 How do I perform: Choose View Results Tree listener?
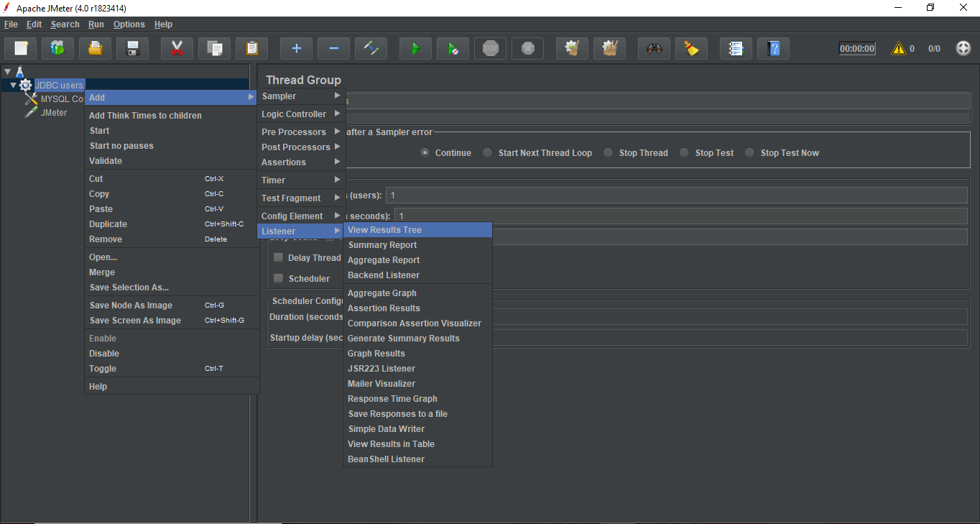point(385,230)
